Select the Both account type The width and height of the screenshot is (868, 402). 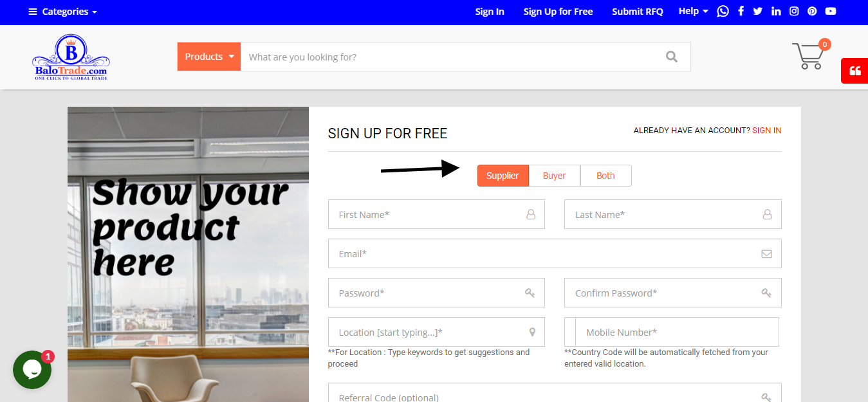[605, 176]
